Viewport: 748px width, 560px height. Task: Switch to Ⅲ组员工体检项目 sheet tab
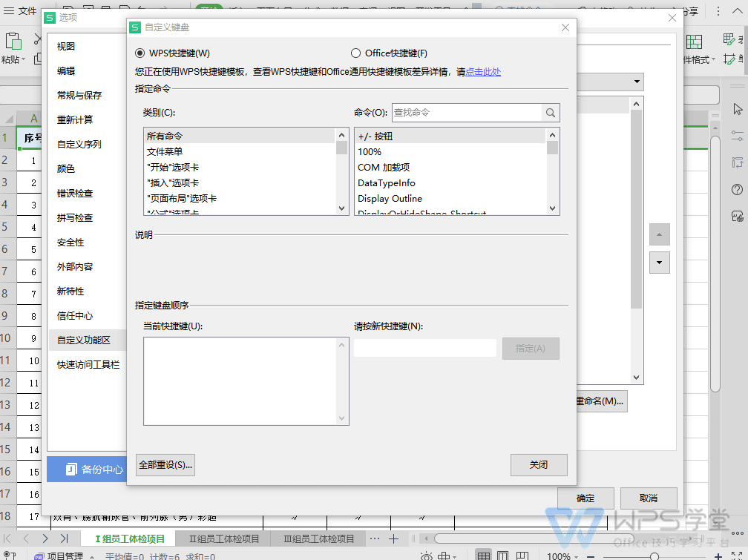click(x=318, y=538)
